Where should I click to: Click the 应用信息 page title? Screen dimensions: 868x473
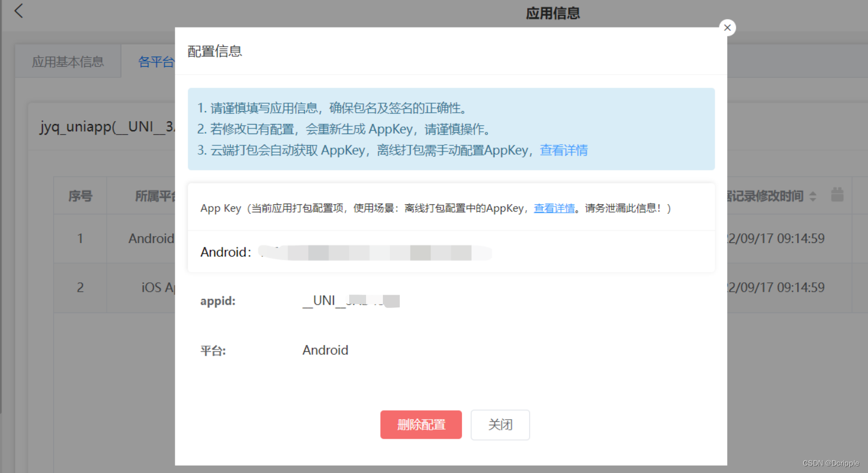[553, 13]
